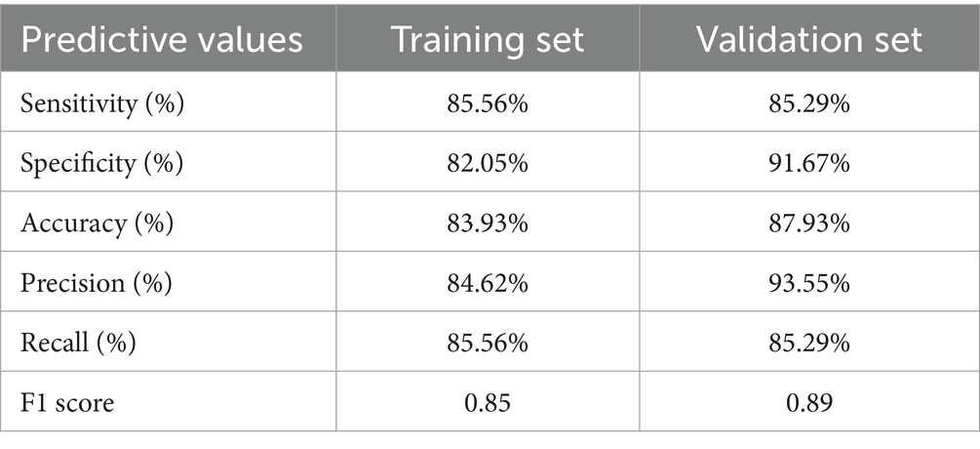Select the Validation set column header
The image size is (980, 449).
coord(808,41)
